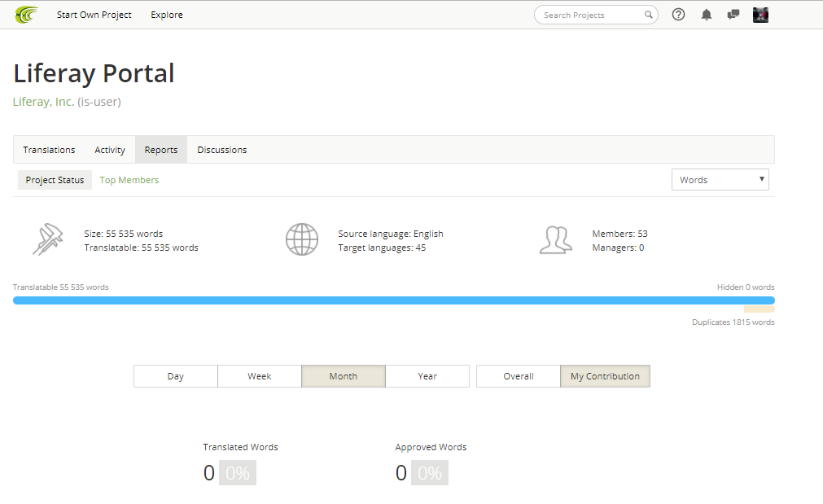The image size is (823, 504).
Task: Click the blue translatable progress bar
Action: (394, 300)
